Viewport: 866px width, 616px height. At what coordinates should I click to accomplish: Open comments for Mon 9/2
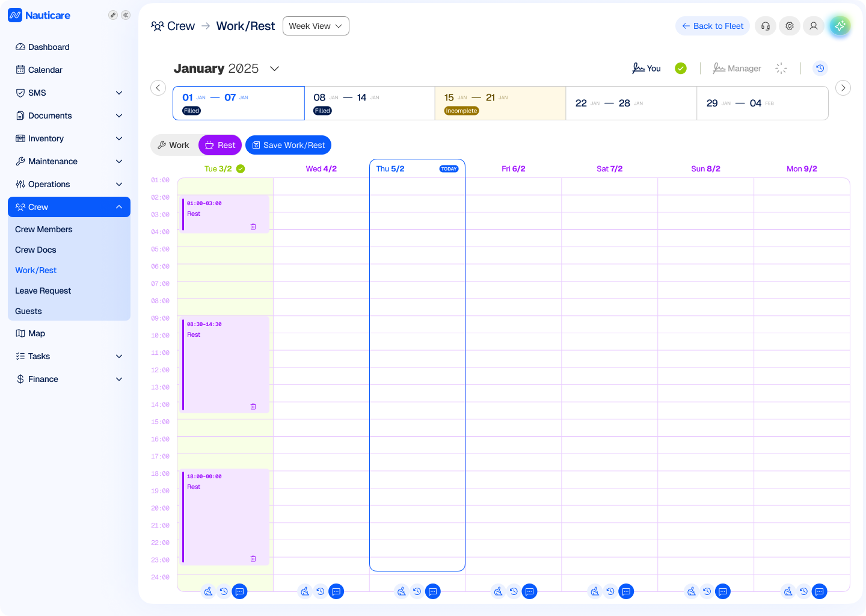pyautogui.click(x=820, y=591)
